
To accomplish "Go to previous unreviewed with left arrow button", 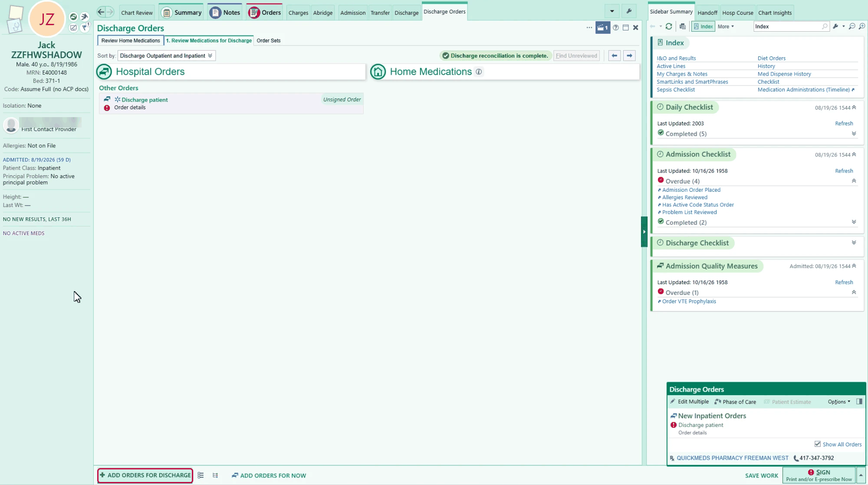I will point(614,56).
